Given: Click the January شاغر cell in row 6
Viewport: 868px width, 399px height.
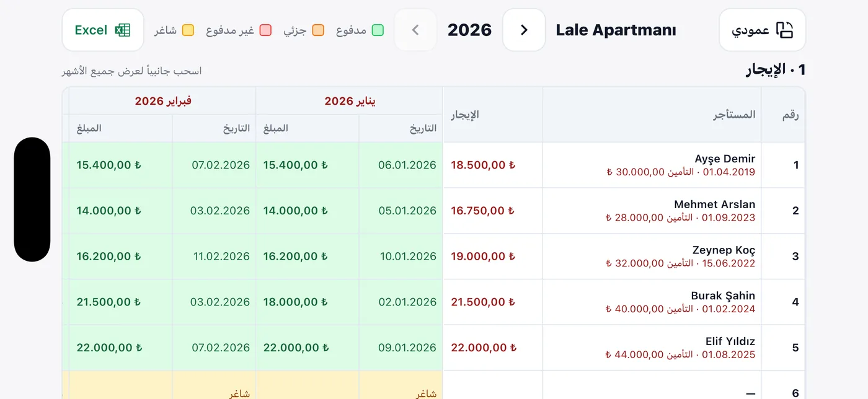Looking at the screenshot, I should [427, 393].
